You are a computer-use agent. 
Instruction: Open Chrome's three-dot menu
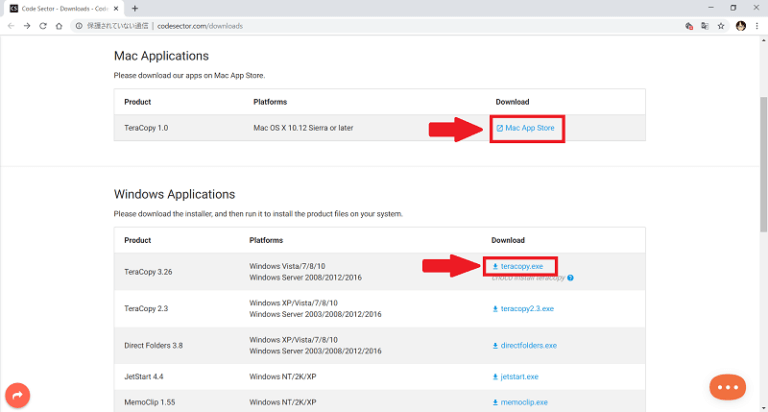click(x=757, y=25)
